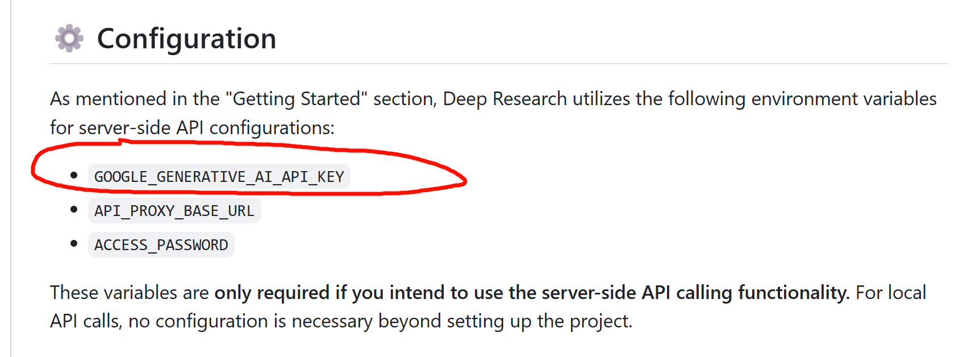The width and height of the screenshot is (980, 357).
Task: Click the API_PROXY_BASE_URL code label
Action: [x=174, y=211]
